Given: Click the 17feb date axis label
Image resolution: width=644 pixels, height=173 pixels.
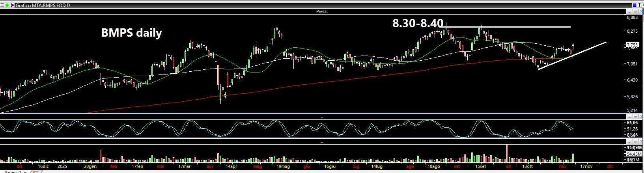Looking at the screenshot, I should click(137, 167).
